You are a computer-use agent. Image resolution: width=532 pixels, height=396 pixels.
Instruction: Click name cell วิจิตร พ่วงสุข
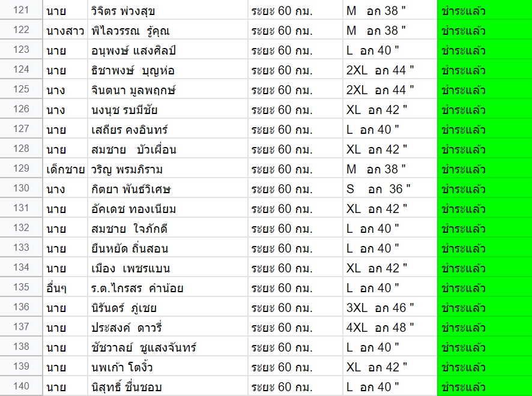168,10
